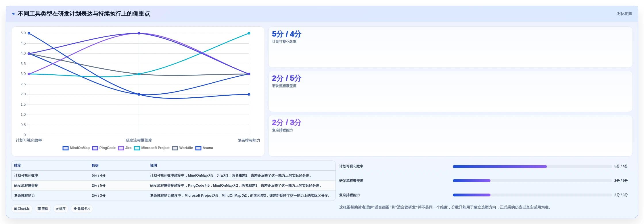Click the 计划可视化效率 progress bar
The width and height of the screenshot is (644, 224).
532,167
